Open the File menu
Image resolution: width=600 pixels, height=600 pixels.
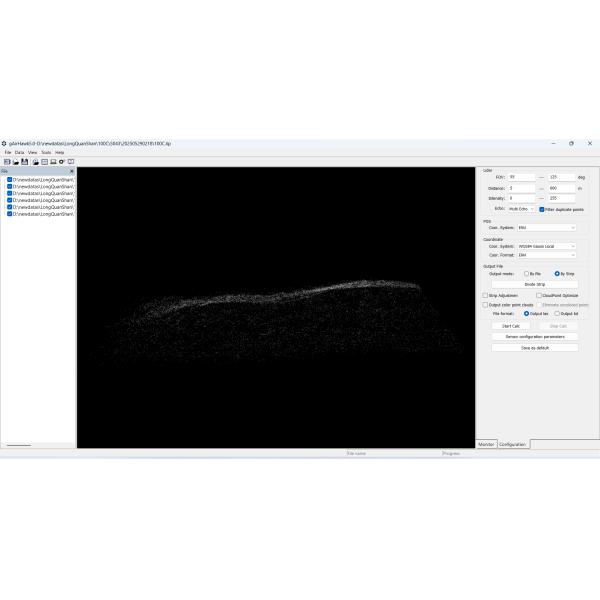tap(8, 152)
